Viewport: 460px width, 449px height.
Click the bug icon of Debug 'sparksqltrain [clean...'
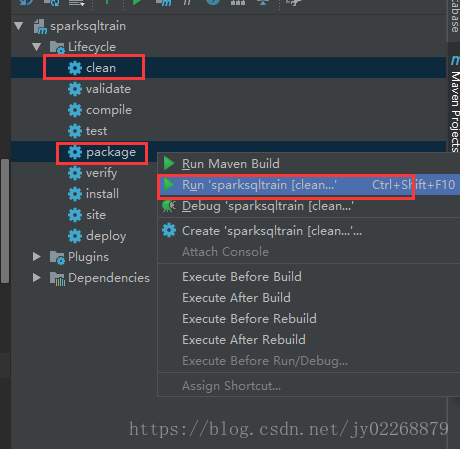(x=169, y=206)
